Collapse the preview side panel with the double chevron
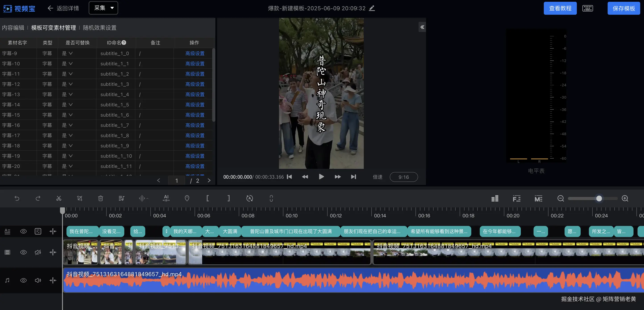This screenshot has height=310, width=644. [422, 27]
